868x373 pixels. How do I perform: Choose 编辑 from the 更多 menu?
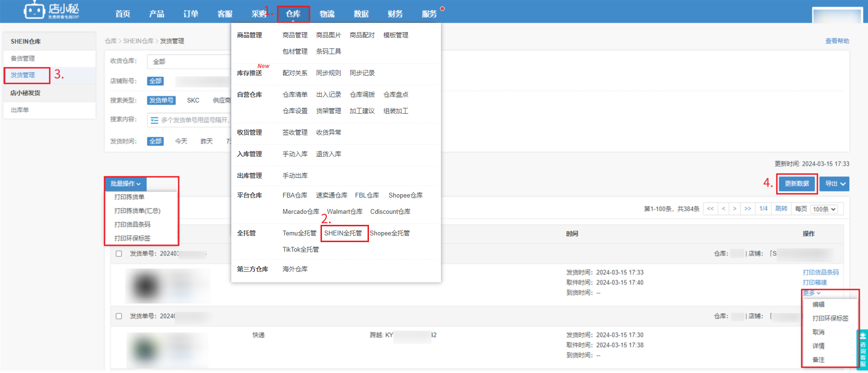coord(818,304)
